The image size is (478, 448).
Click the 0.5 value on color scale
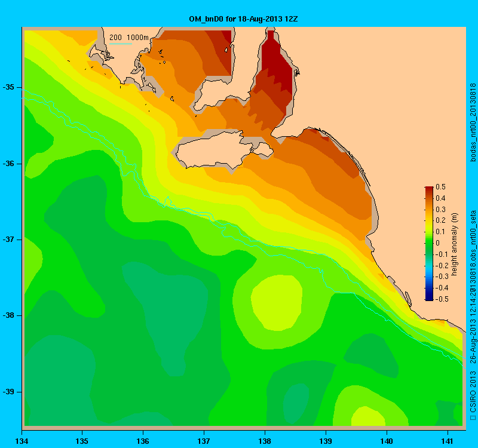440,187
